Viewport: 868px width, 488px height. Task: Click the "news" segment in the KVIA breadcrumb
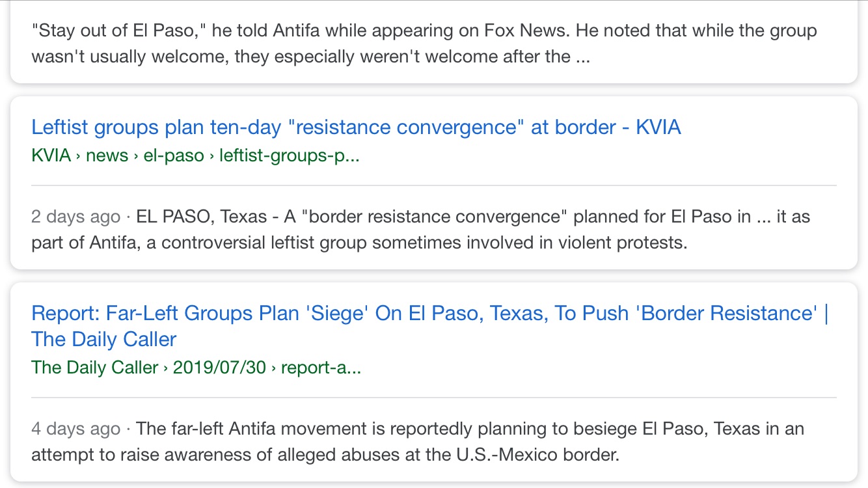click(107, 156)
